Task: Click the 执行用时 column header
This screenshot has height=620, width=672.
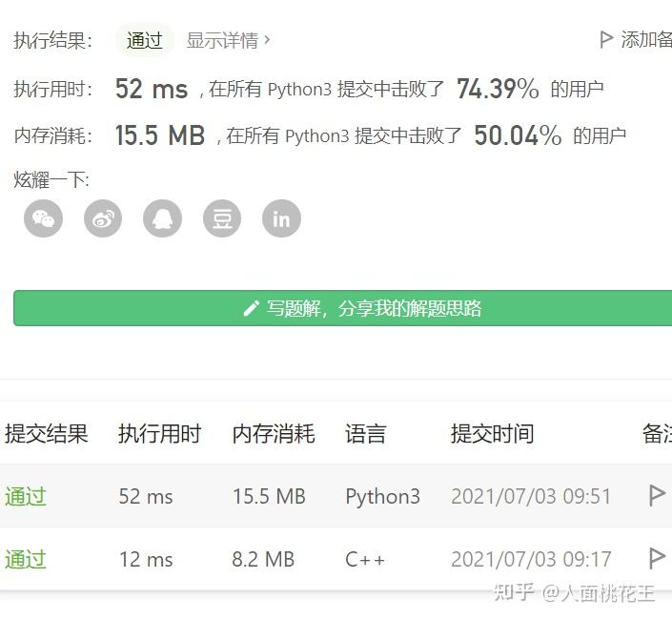Action: (159, 433)
